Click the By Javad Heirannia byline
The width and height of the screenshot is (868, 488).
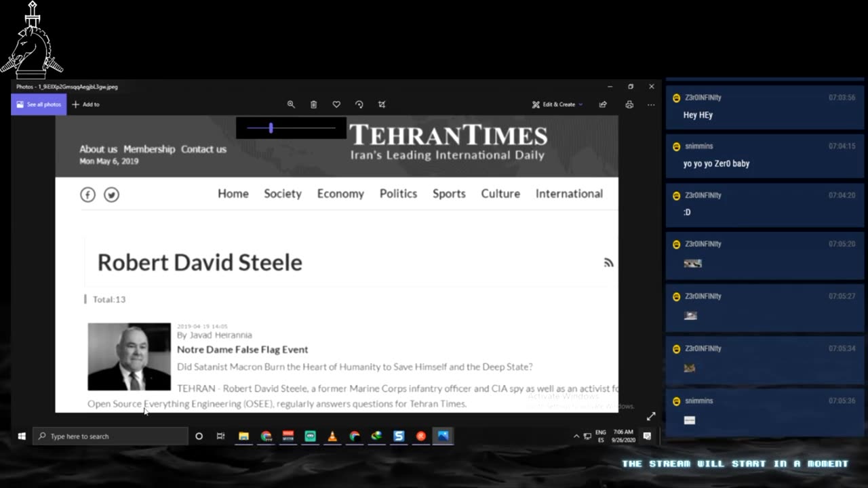(214, 335)
